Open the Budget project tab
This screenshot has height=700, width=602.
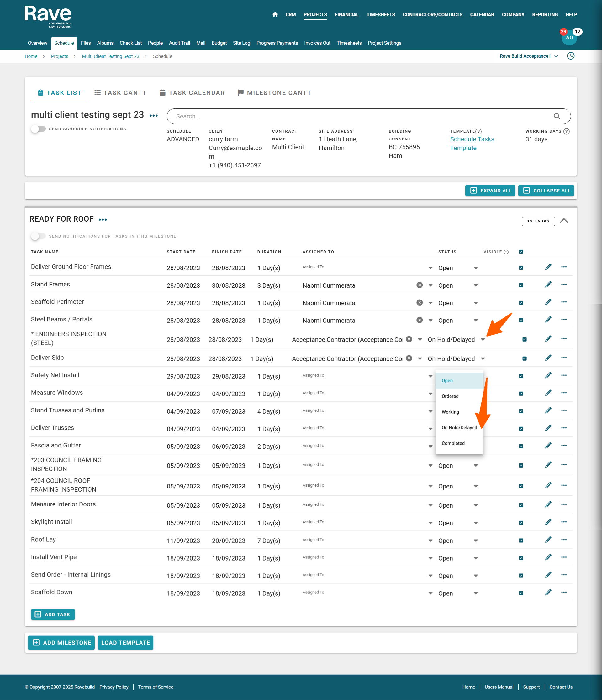pyautogui.click(x=219, y=43)
